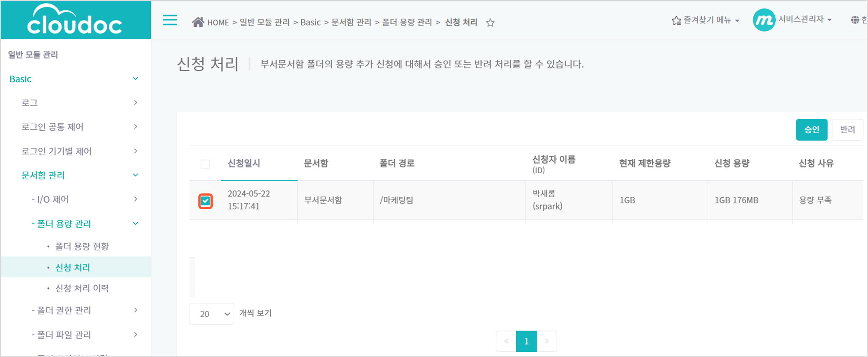
Task: Click the 일반 모듈 관리 sidebar heading
Action: (33, 55)
